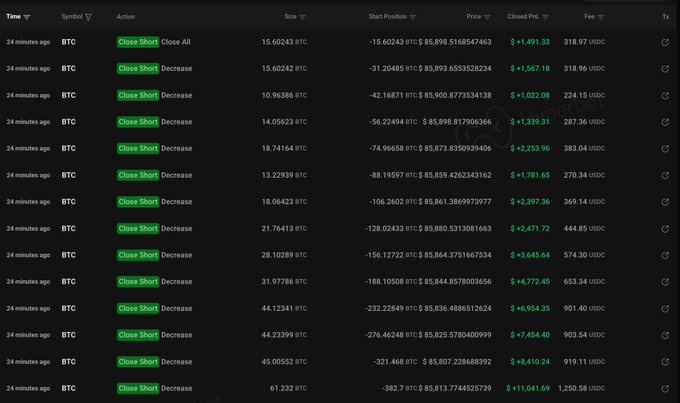Click size value 44.23399 BTC
The image size is (680, 403).
pos(284,335)
